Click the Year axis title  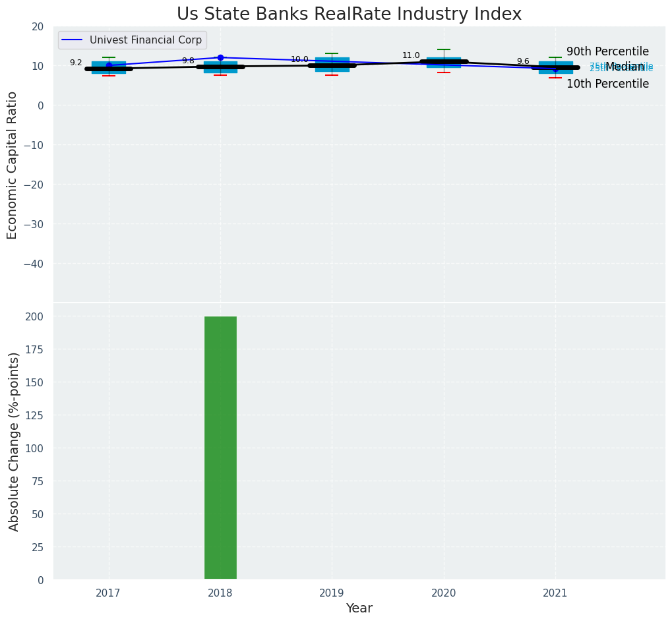point(359,608)
